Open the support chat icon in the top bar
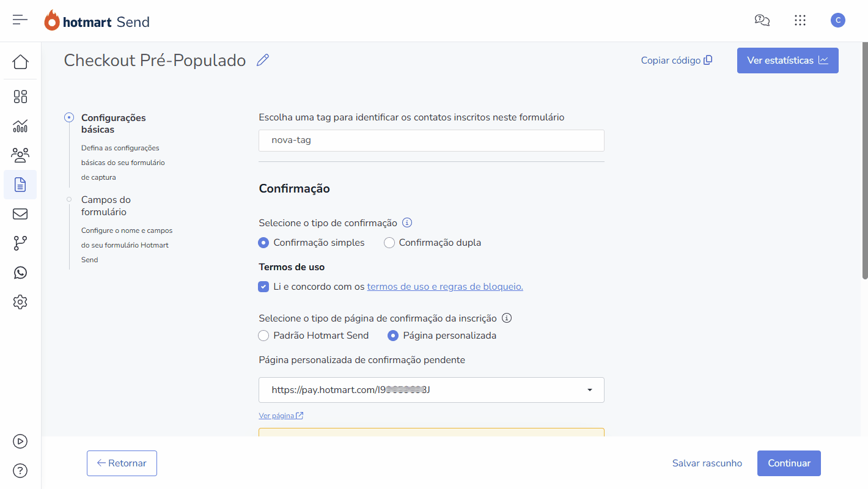 point(762,20)
